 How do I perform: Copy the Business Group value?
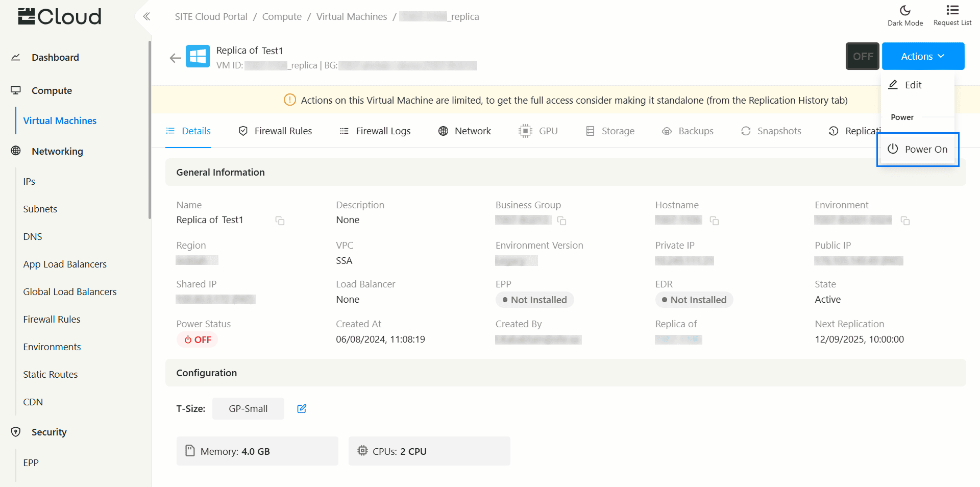(561, 221)
